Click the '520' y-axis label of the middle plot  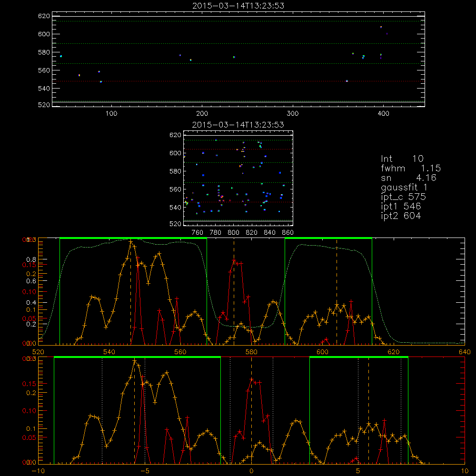175,224
